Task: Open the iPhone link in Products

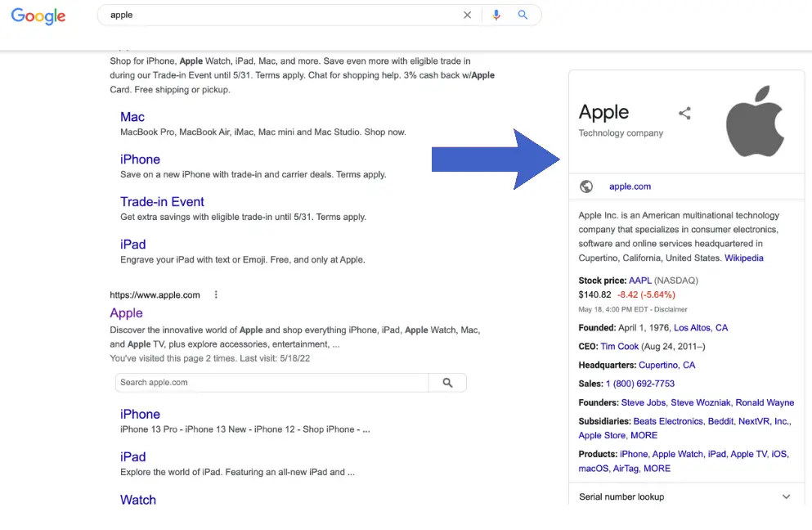Action: pos(634,455)
